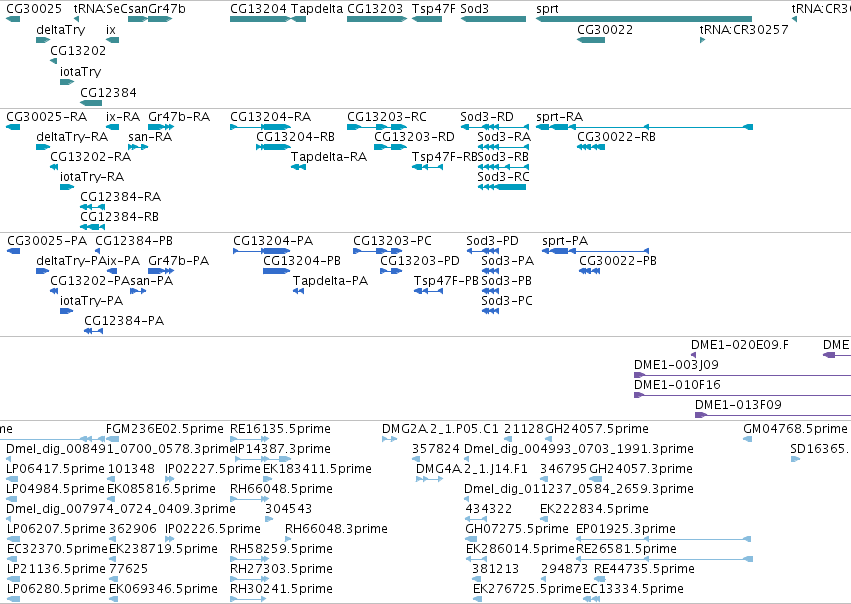Select the 'deltaTry' gene label
Viewport: 851px width, 604px height.
pos(61,30)
